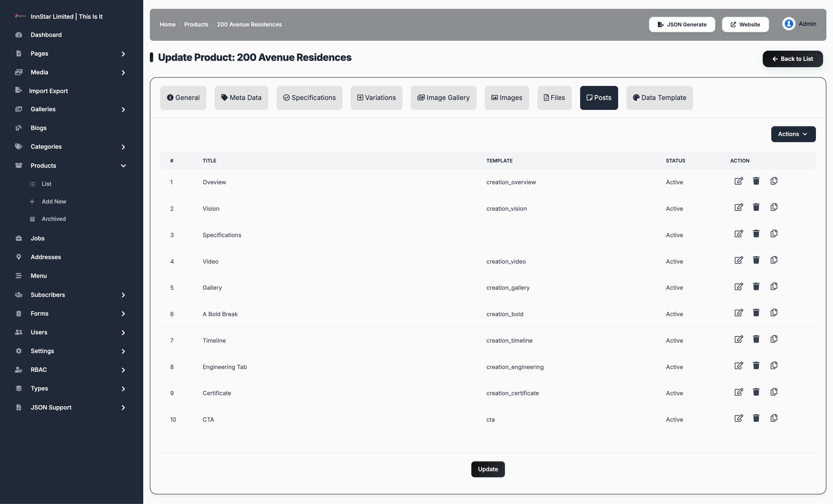Image resolution: width=833 pixels, height=504 pixels.
Task: Copy the CTA post entry
Action: point(774,418)
